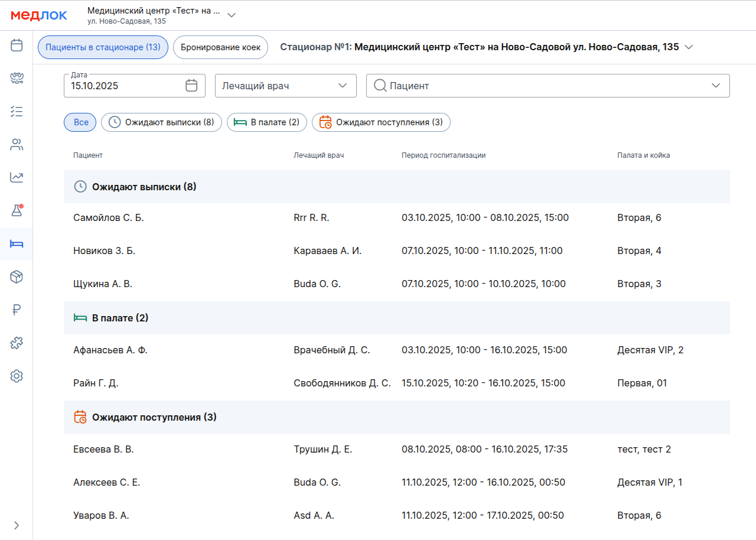Expand the 'Лечащий врач' dropdown
756x540 pixels.
click(285, 86)
